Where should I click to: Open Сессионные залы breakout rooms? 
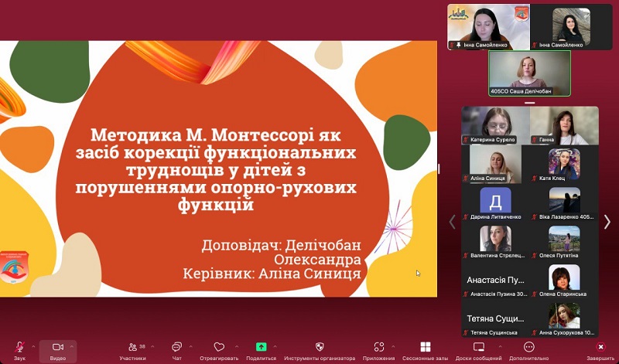(425, 348)
